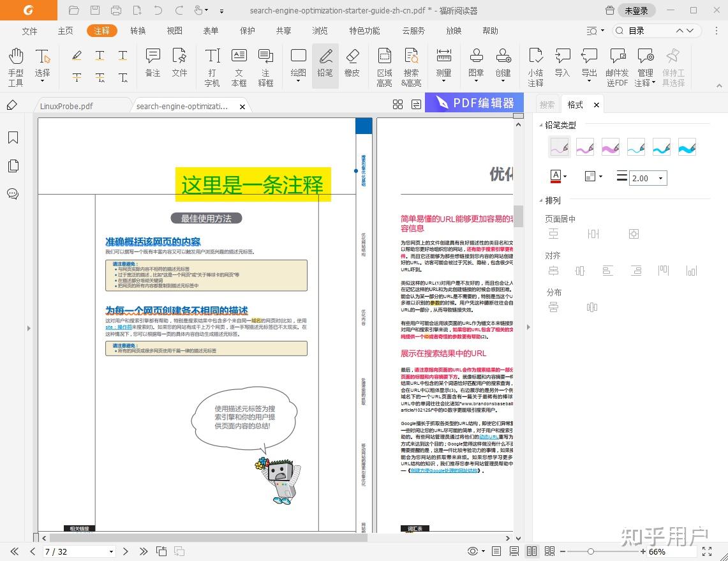Select the Callout tool (注释框)
Screen dimensions: 728x561
coord(265,68)
